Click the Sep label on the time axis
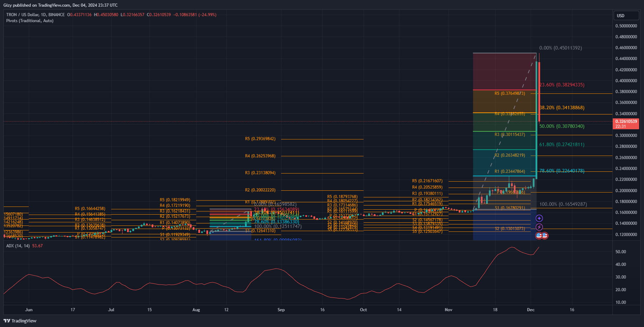644x327 pixels. pos(281,310)
